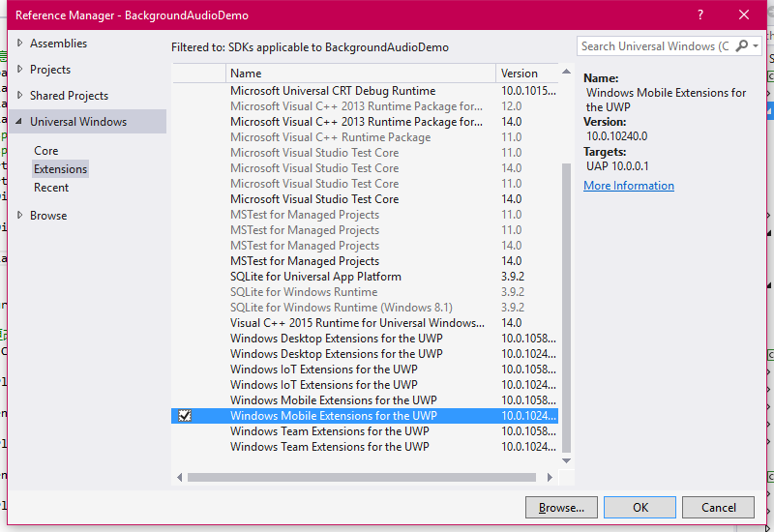774x532 pixels.
Task: Click the vertical scrollbar thumb
Action: coord(566,308)
